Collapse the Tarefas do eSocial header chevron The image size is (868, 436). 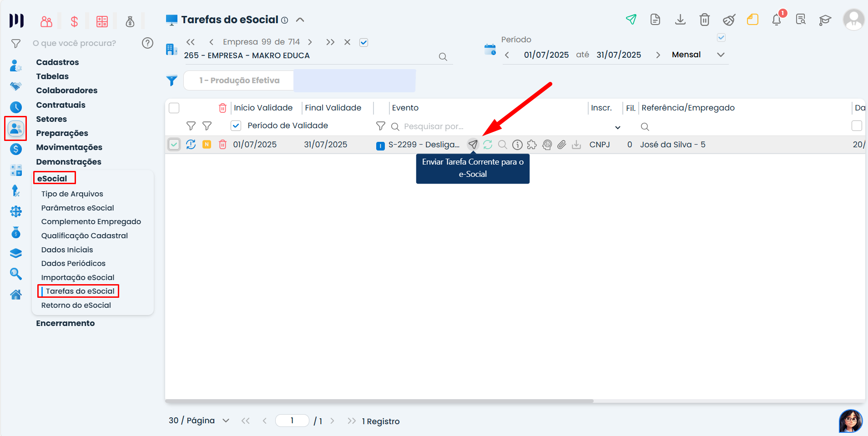(x=300, y=20)
